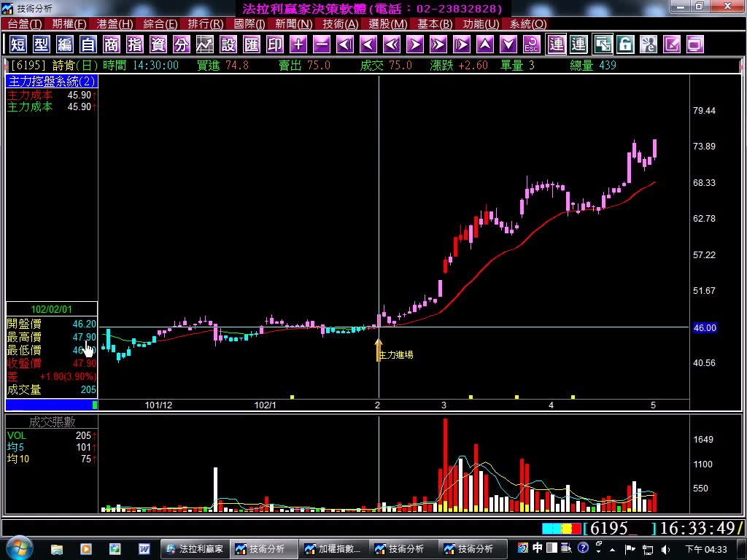Click the down arrow toolbar icon
The height and width of the screenshot is (560, 747).
coord(508,44)
